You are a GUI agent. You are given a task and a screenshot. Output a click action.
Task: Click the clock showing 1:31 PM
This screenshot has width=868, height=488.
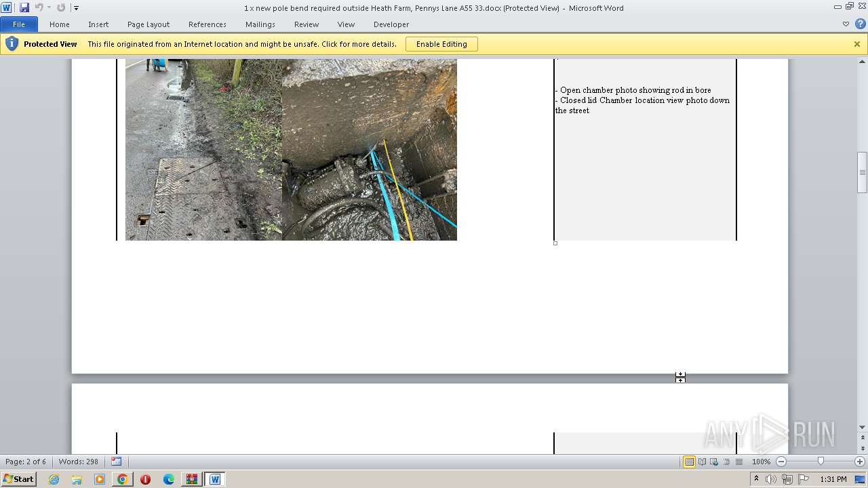coord(833,479)
